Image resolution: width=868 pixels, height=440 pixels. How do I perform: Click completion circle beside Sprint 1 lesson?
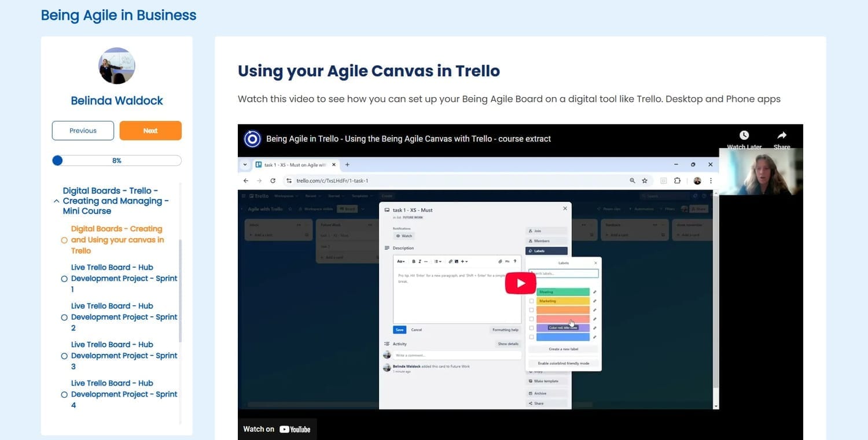[x=64, y=279]
